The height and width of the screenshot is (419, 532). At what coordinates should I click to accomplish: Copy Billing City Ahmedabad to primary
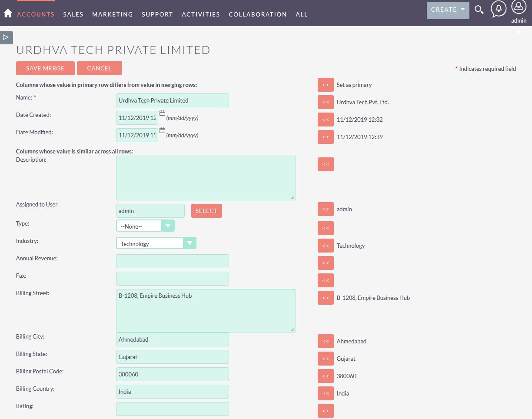326,341
